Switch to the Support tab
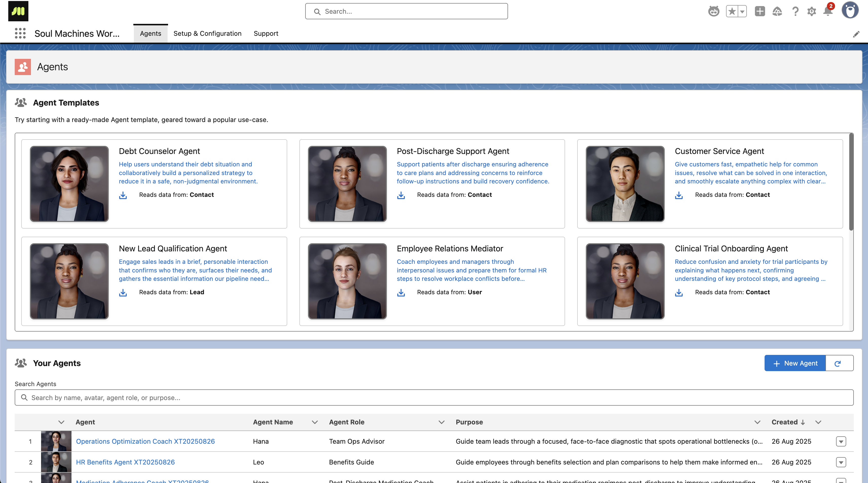Image resolution: width=868 pixels, height=483 pixels. 266,33
